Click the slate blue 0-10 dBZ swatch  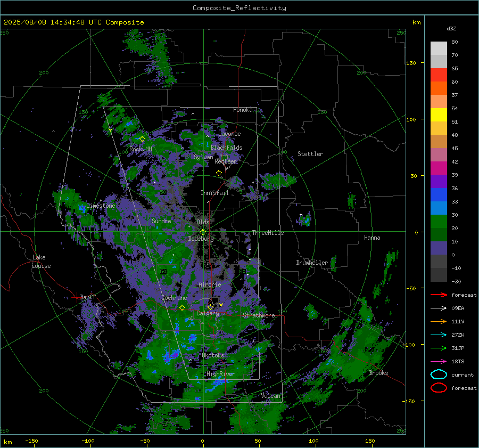(439, 248)
